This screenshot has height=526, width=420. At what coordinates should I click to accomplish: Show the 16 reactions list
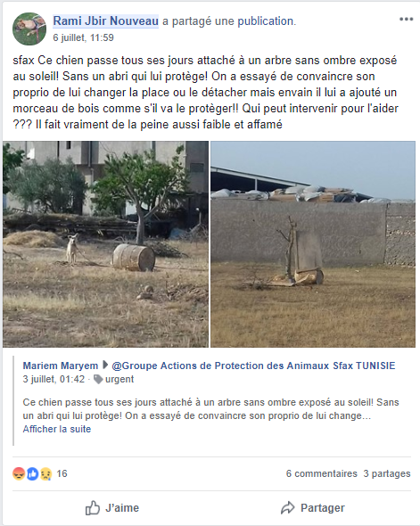(x=62, y=473)
